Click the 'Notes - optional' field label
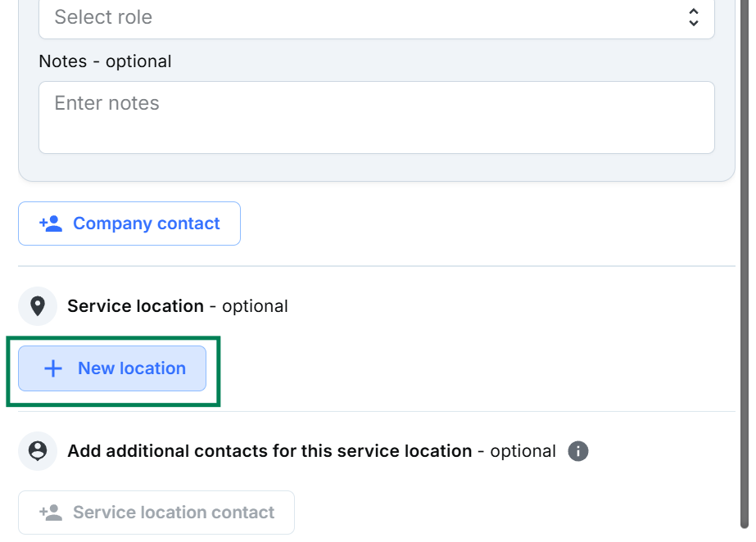 tap(105, 61)
